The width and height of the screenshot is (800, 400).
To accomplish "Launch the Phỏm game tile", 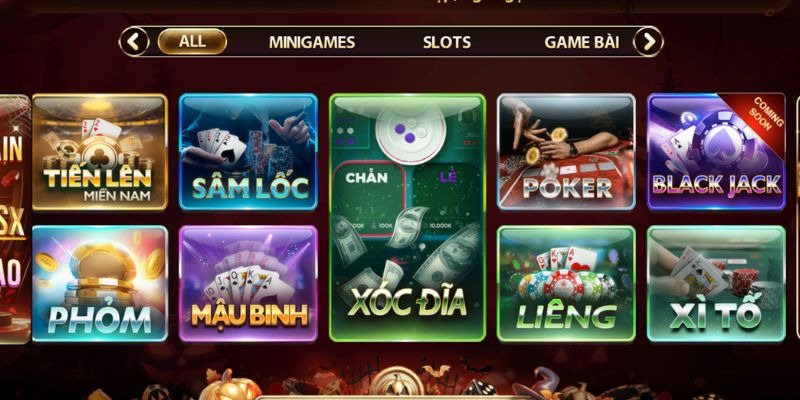I will [x=99, y=284].
